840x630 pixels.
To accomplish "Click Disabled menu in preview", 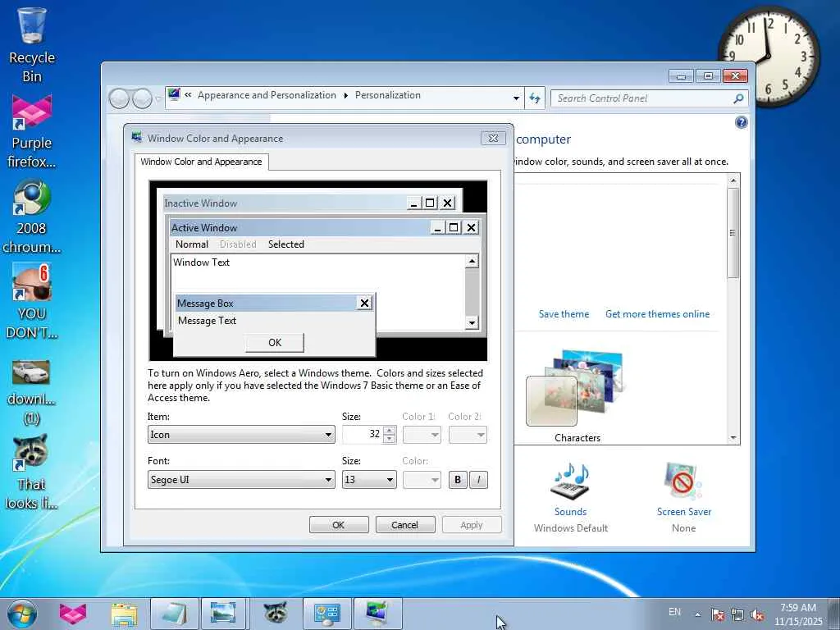I will pyautogui.click(x=238, y=244).
